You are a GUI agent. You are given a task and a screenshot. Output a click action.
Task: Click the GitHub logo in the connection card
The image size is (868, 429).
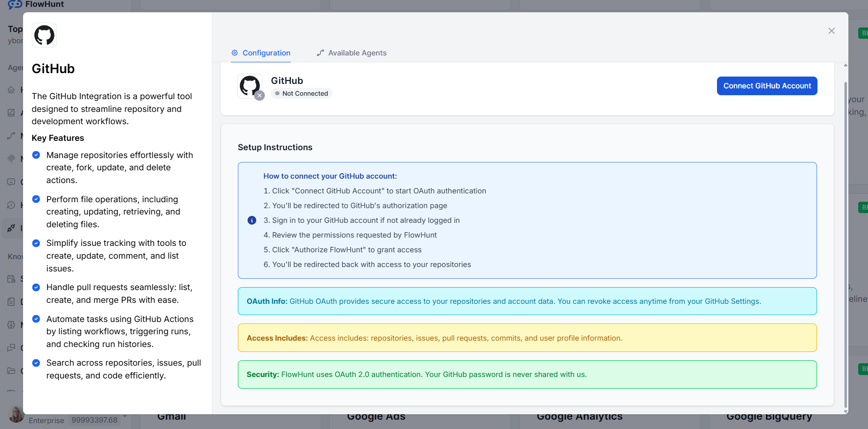(x=250, y=85)
